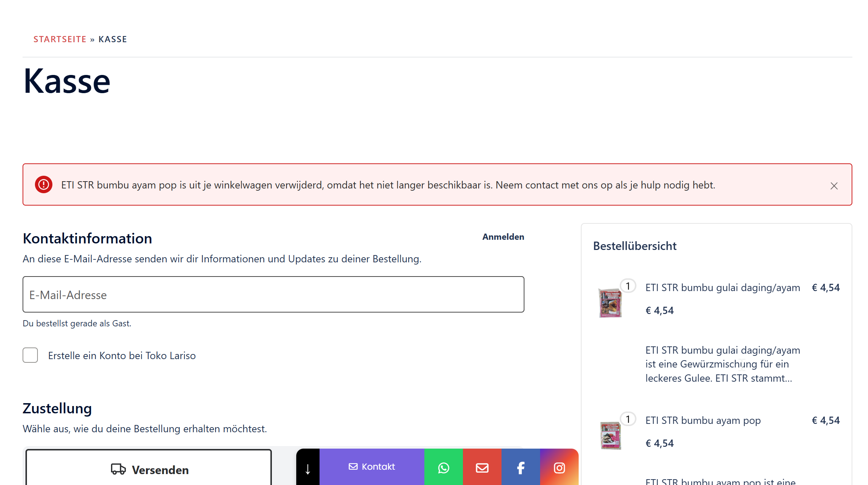The width and height of the screenshot is (868, 485).
Task: Click quantity badge on gulai item
Action: (x=628, y=286)
